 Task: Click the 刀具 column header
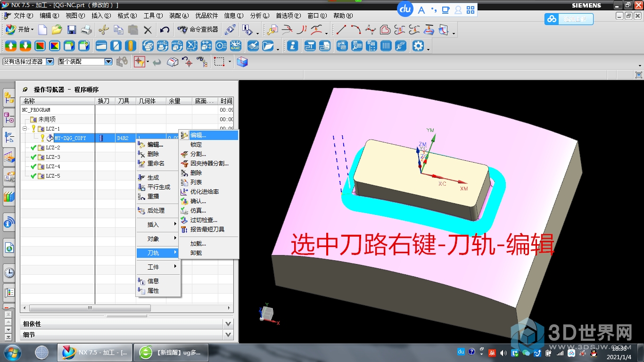coord(125,101)
